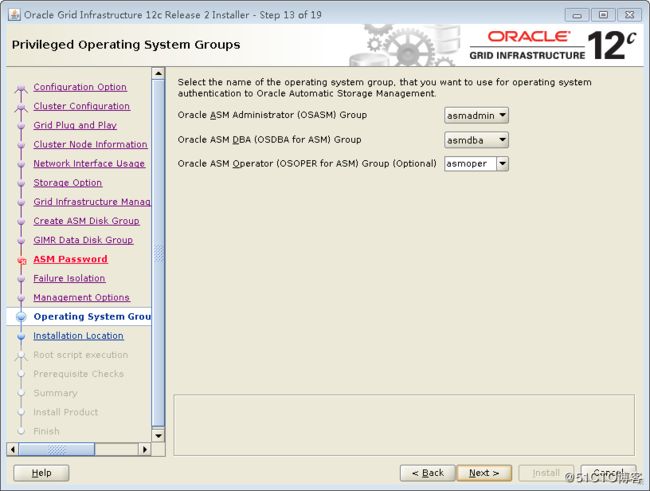Click step list scroll left arrow
This screenshot has height=491, width=650.
13,449
